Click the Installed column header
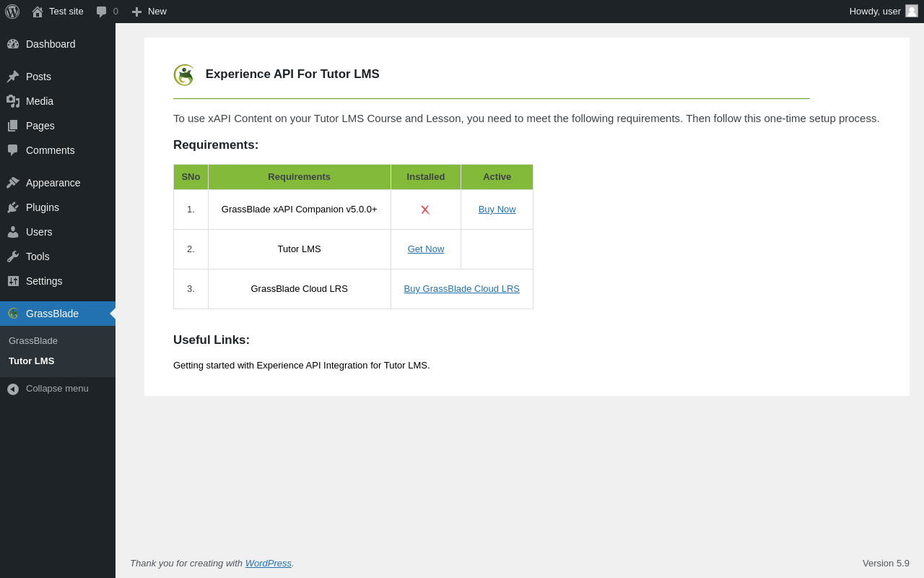Screen dimensions: 924x578 (426, 177)
